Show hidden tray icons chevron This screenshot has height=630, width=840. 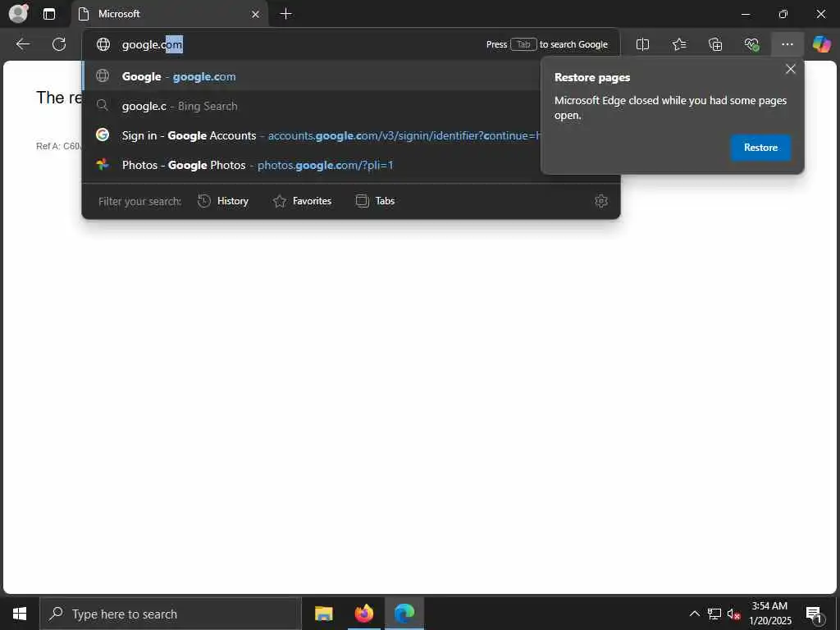pyautogui.click(x=694, y=614)
